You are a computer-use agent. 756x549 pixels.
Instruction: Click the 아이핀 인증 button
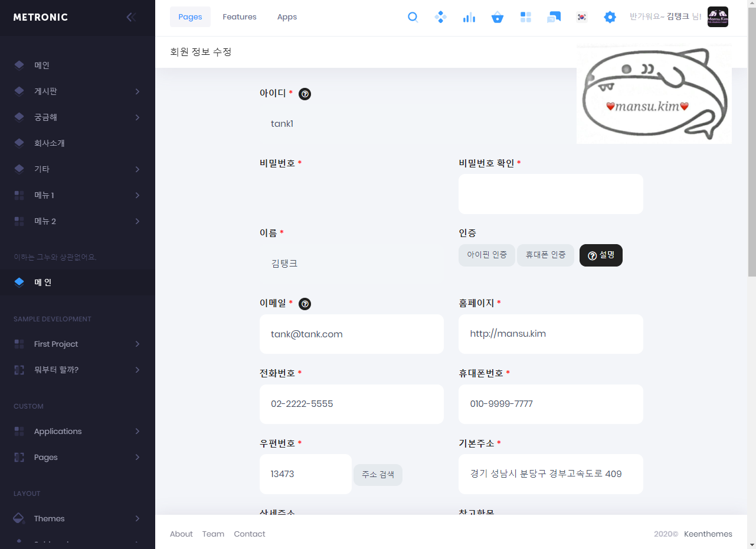click(487, 255)
